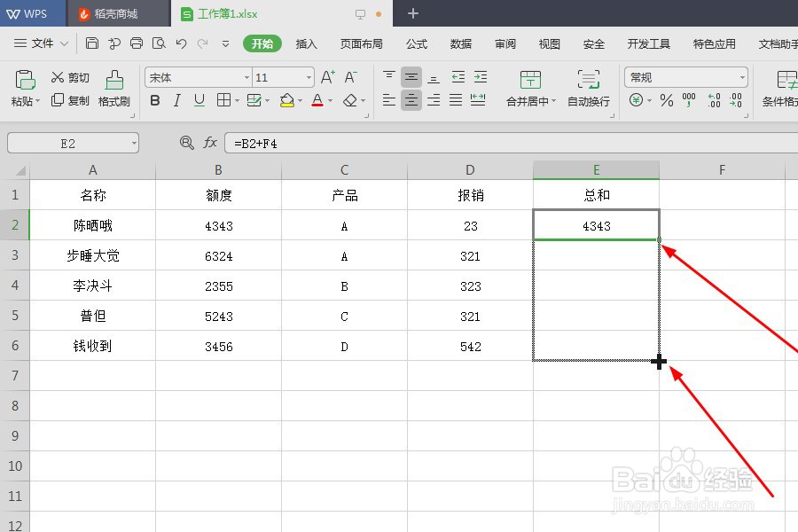Click distributed alignment icon
Screen dimensions: 798x532
click(478, 100)
